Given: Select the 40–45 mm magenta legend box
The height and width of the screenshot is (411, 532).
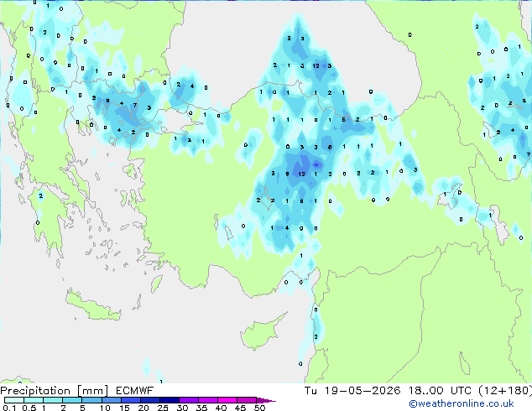Looking at the screenshot, I should pyautogui.click(x=227, y=400).
